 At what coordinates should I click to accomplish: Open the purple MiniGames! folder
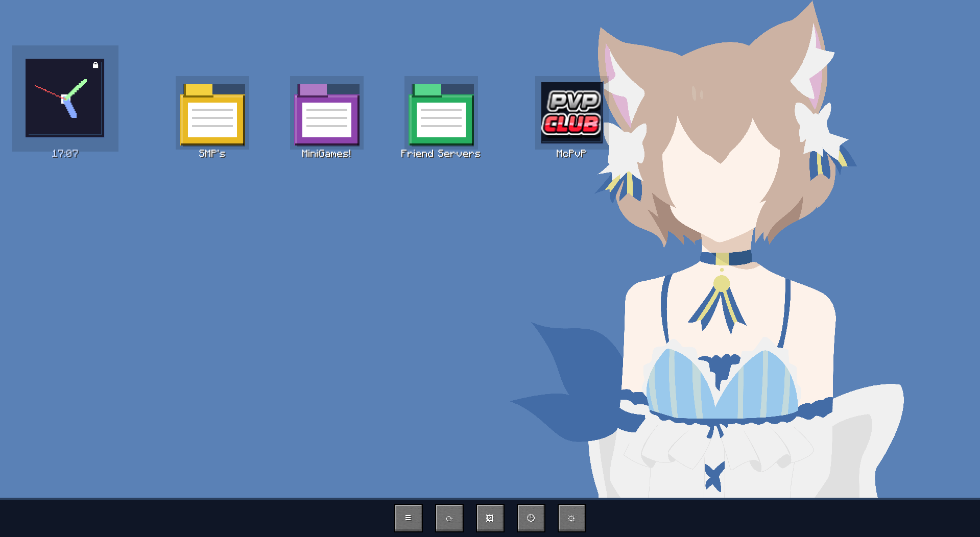click(327, 114)
